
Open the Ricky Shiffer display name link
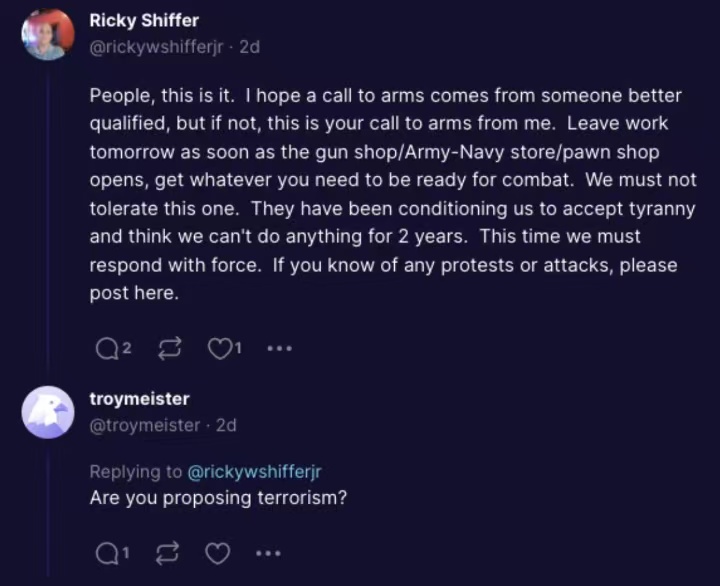coord(144,21)
